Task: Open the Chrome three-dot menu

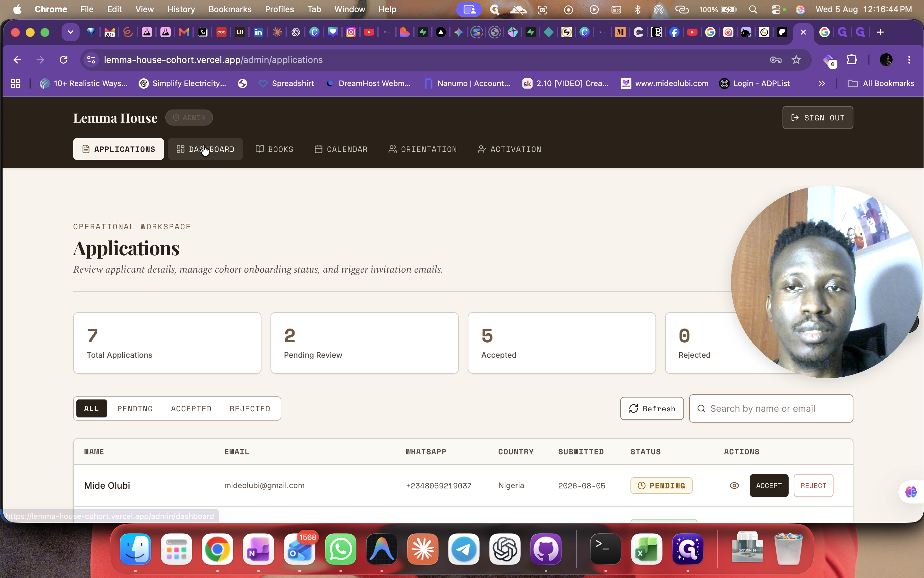Action: point(909,60)
